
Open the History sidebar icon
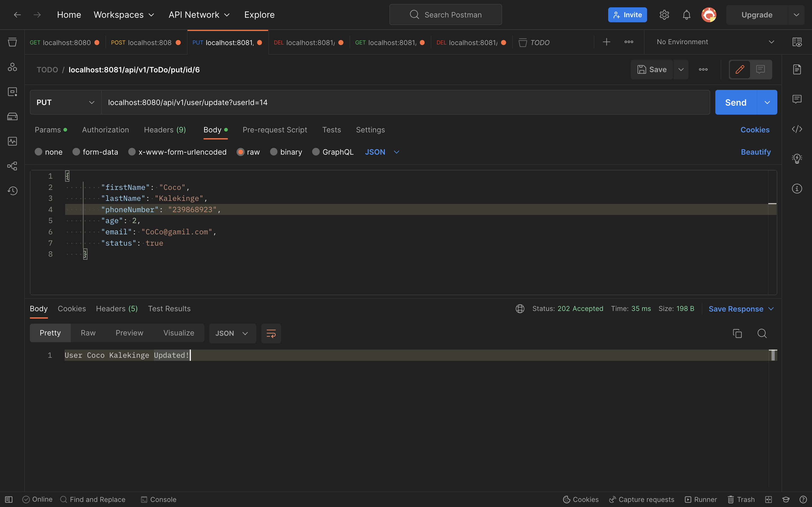click(x=12, y=191)
